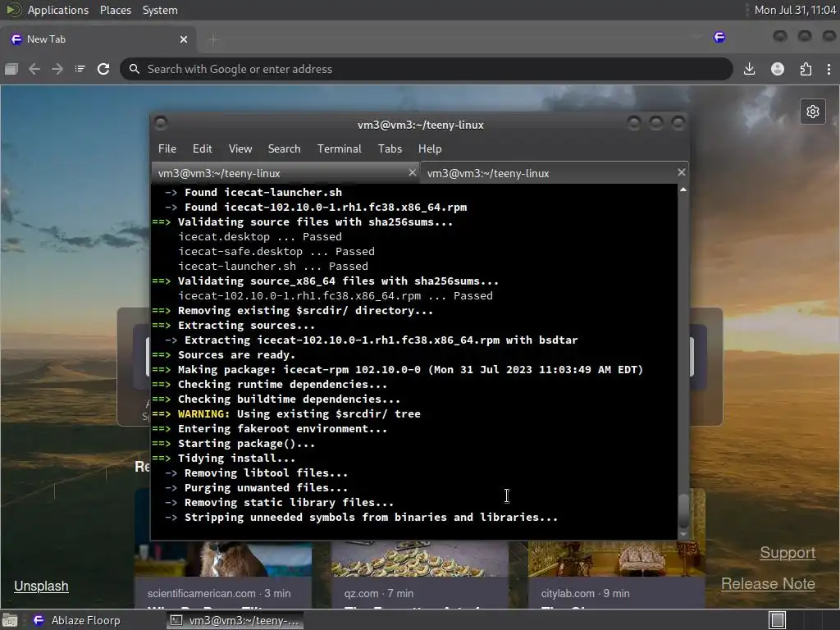
Task: Click the 'Tidying install...' terminal line
Action: [236, 458]
